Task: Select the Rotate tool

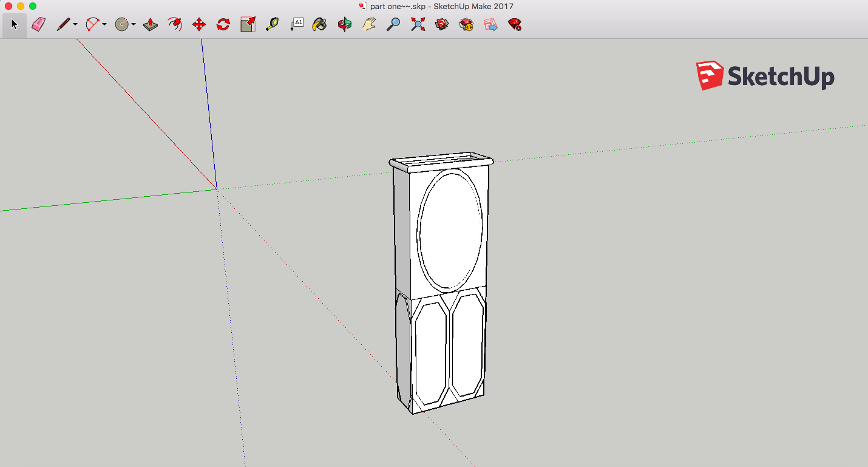Action: click(223, 24)
